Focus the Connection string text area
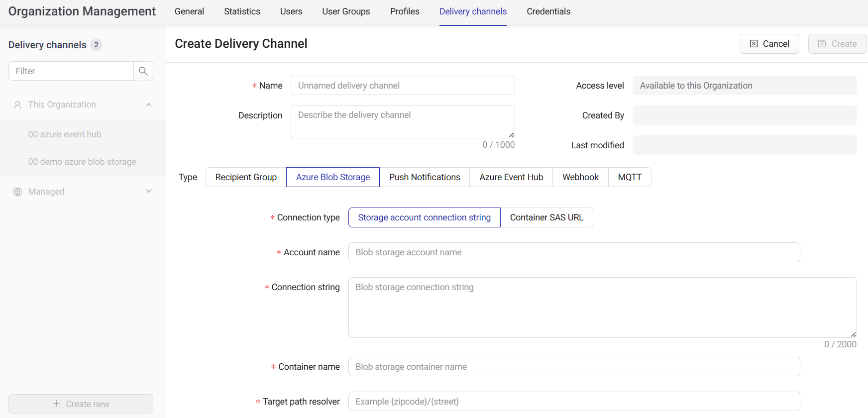 (602, 308)
